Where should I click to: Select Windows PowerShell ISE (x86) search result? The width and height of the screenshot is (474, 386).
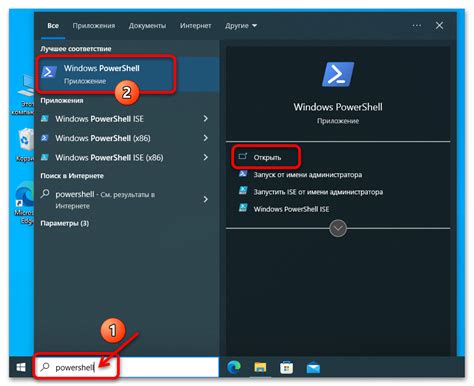(x=127, y=157)
